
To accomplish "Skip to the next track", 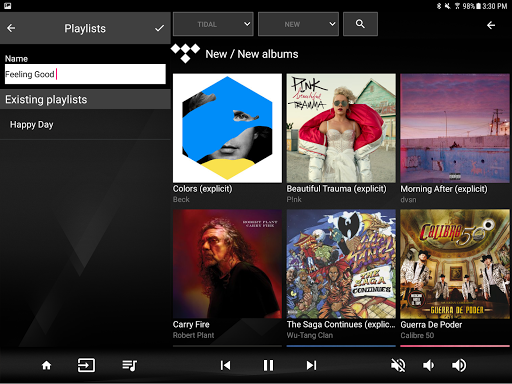I will (311, 365).
